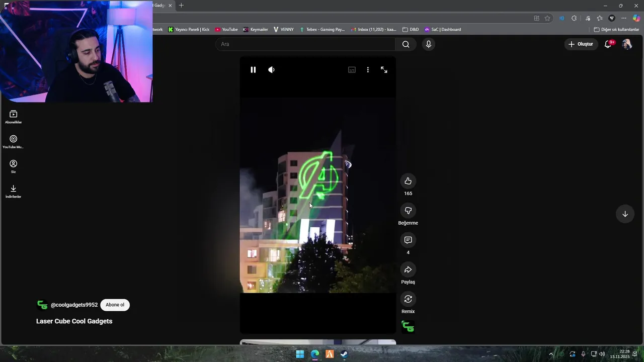
Task: Open the volume control in system tray
Action: 602,354
